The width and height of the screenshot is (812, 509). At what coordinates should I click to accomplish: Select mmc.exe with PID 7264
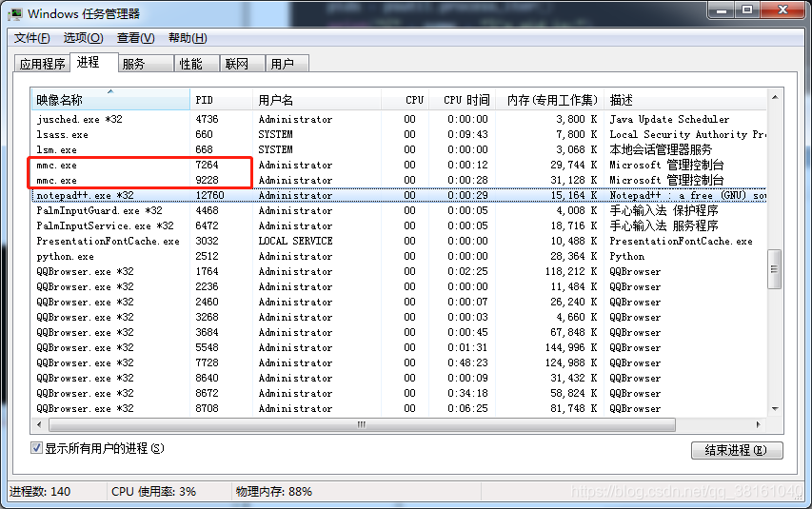(399, 165)
